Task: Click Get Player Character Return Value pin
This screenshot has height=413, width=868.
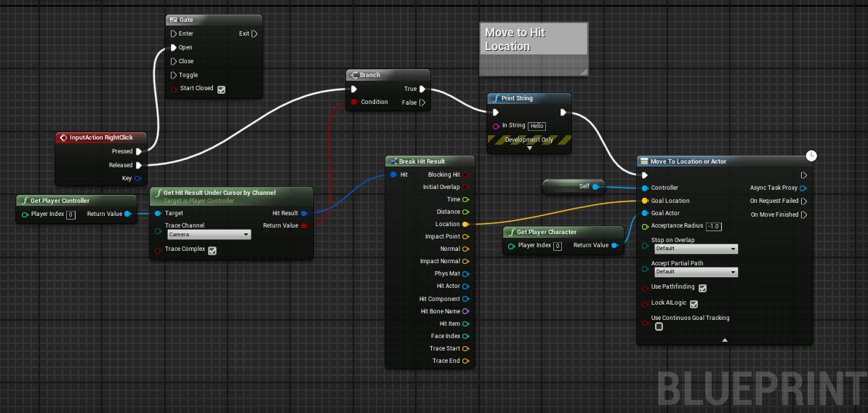Action: click(614, 245)
